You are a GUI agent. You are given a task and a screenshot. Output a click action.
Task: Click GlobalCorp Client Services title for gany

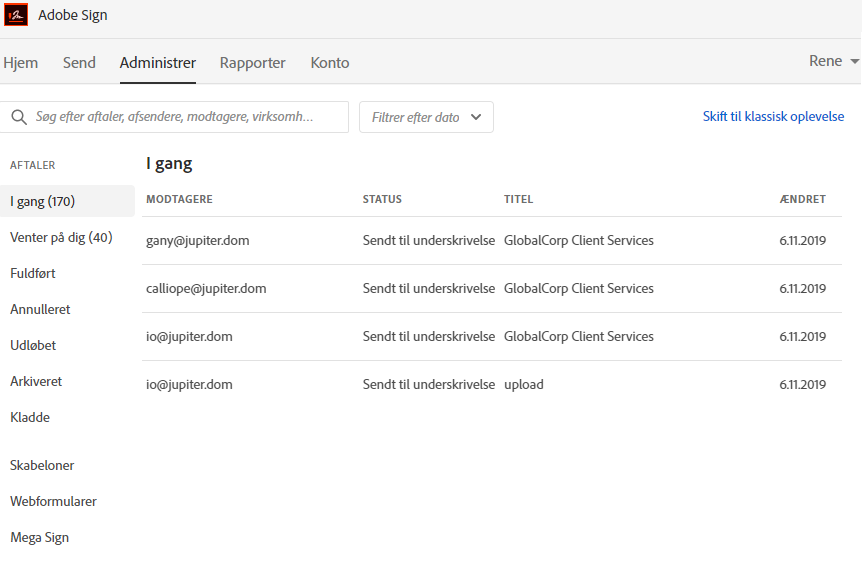(579, 240)
